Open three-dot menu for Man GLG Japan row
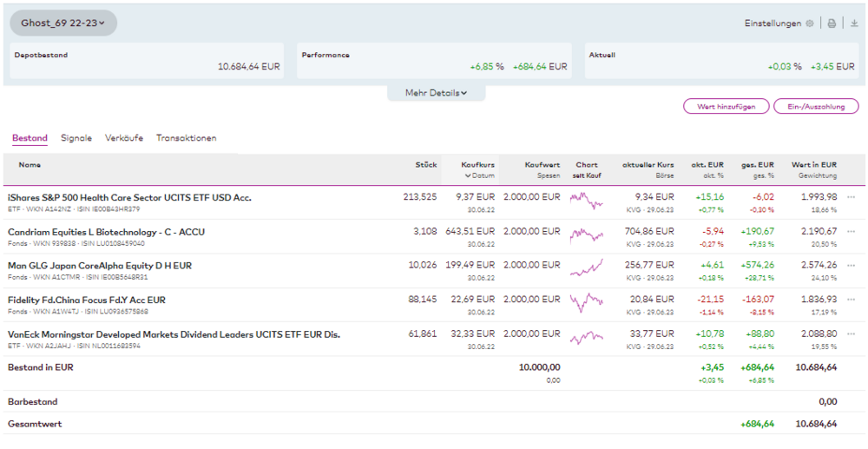The width and height of the screenshot is (868, 449). (851, 266)
